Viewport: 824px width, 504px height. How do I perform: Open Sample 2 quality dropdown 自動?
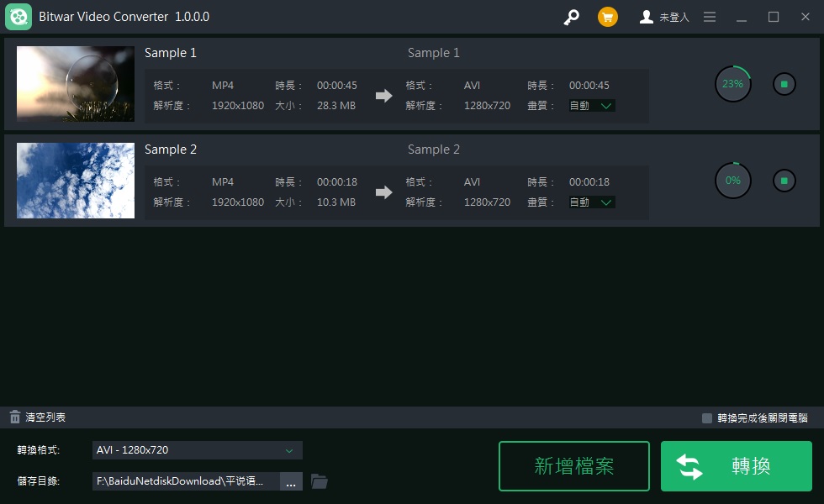pyautogui.click(x=592, y=202)
